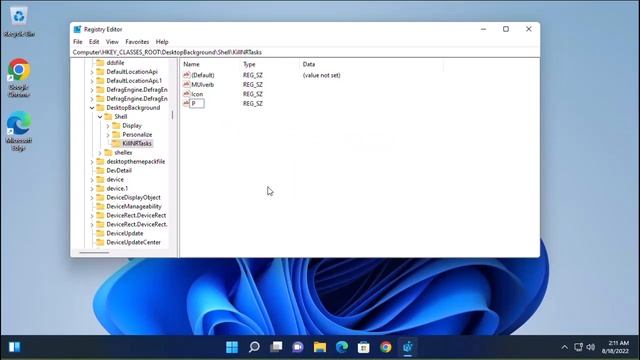
Task: Expand the DeviceDisplayObject key
Action: click(92, 198)
